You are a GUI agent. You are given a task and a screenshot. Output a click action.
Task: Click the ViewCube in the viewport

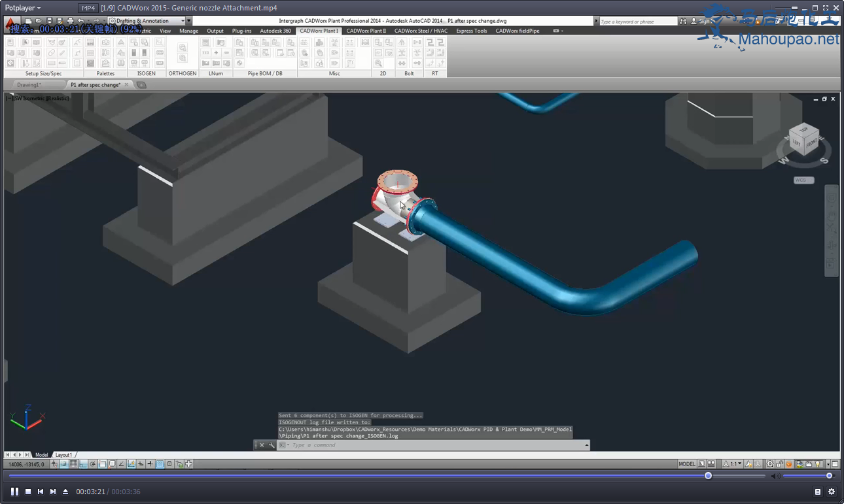tap(803, 140)
